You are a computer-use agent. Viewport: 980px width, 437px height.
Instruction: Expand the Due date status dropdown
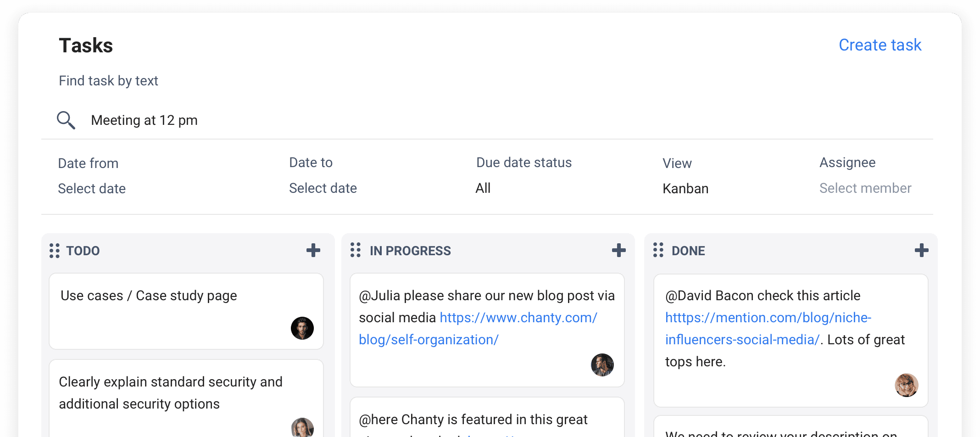coord(483,188)
